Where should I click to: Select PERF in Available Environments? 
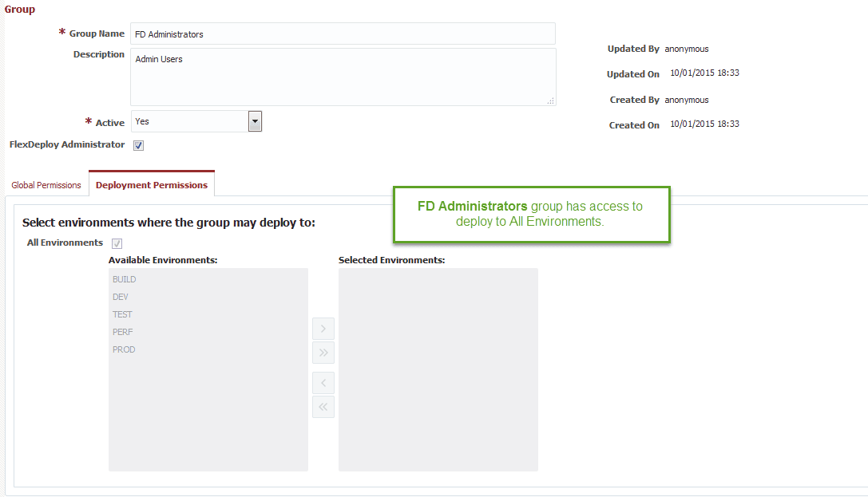tap(123, 332)
